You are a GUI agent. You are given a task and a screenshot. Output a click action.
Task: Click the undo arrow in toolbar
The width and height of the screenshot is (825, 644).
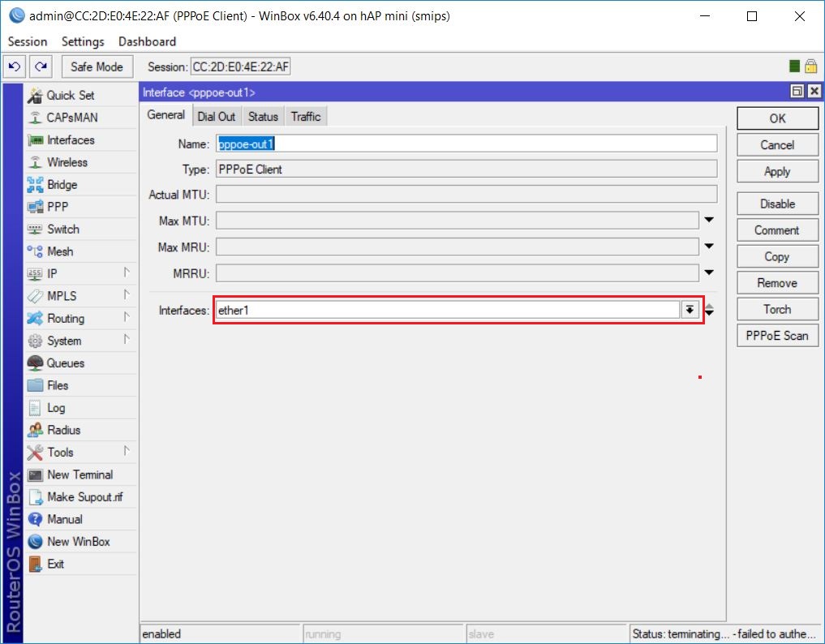point(14,66)
